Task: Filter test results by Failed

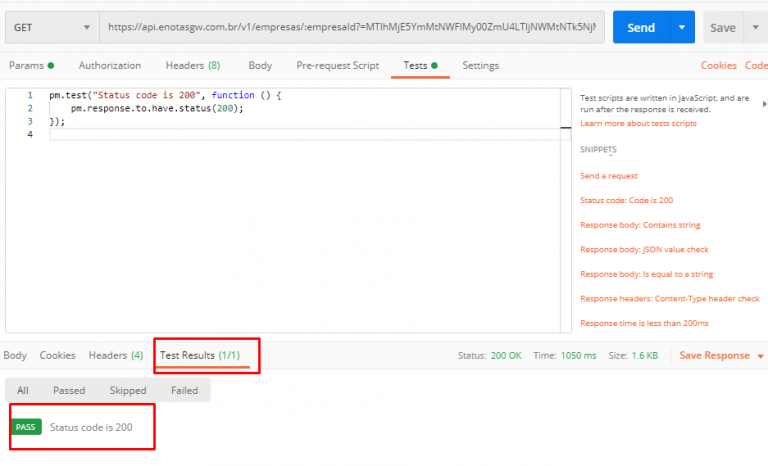Action: click(184, 390)
